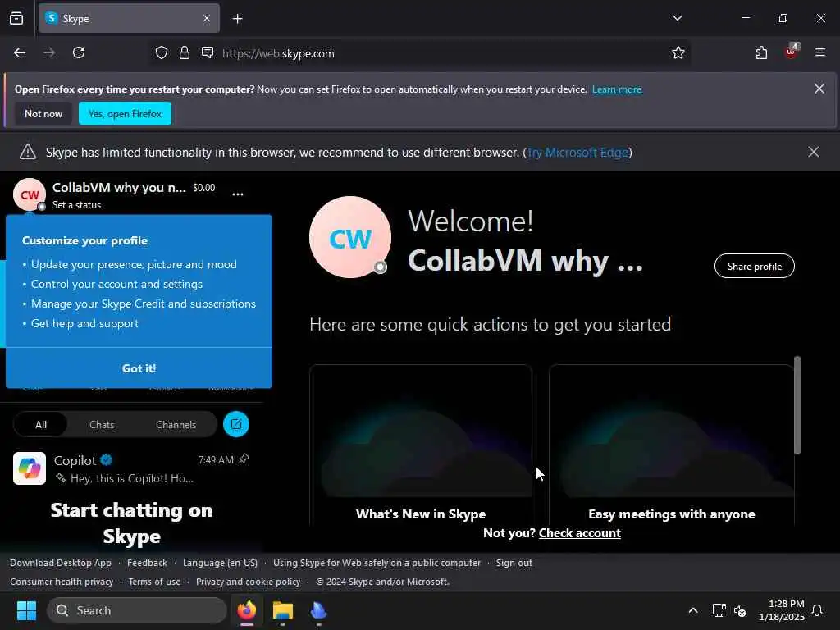Click the Copilot avatar icon
840x630 pixels.
click(x=30, y=468)
